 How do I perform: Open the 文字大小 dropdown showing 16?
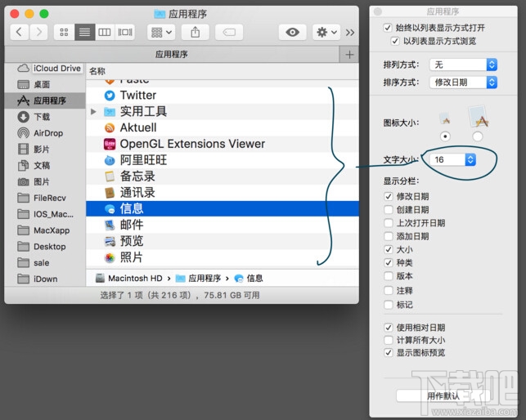(x=452, y=159)
